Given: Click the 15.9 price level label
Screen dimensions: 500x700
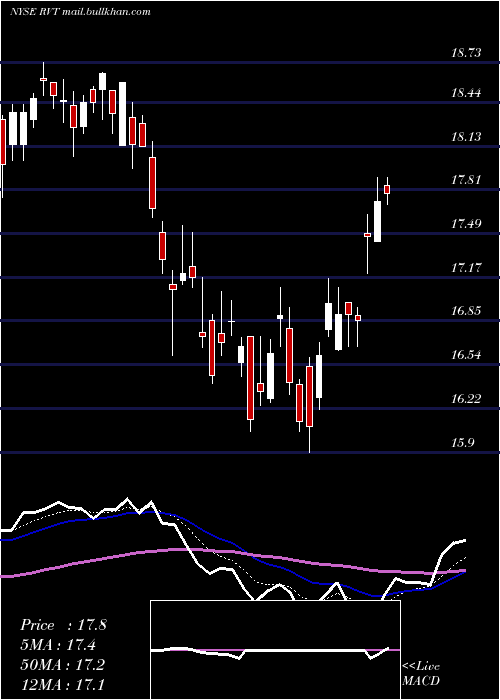Looking at the screenshot, I should tap(462, 443).
